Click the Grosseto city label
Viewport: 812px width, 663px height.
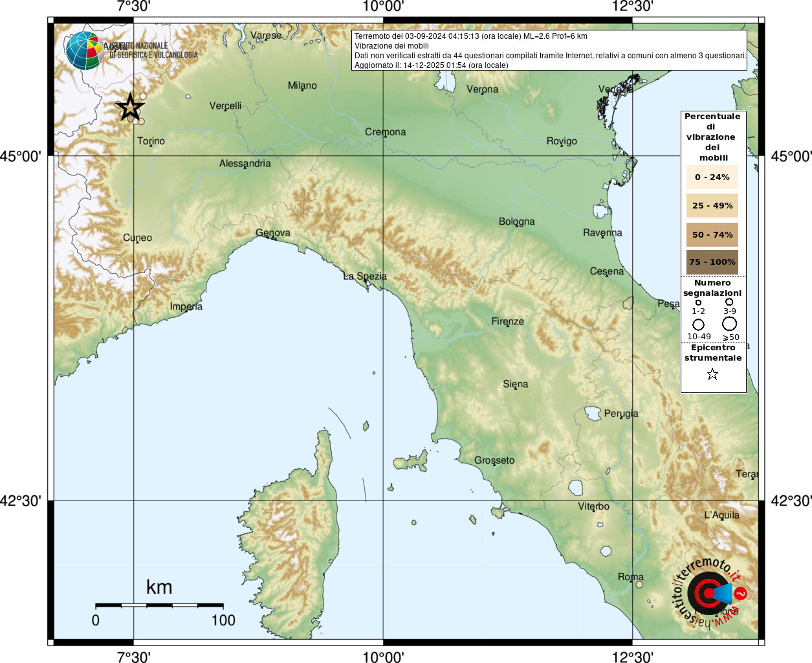click(494, 460)
